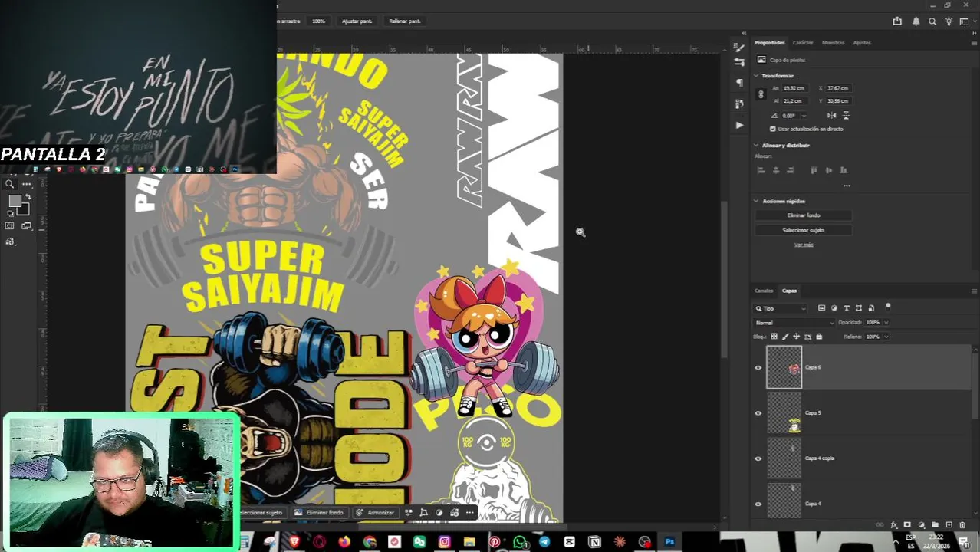This screenshot has height=552, width=980.
Task: Open the Share icon in top bar
Action: (x=897, y=21)
